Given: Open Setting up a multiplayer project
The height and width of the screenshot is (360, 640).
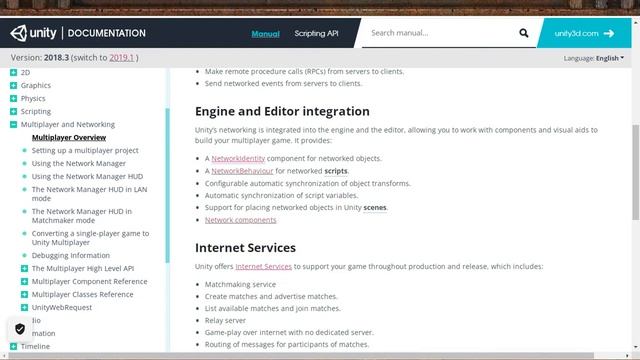Looking at the screenshot, I should (x=85, y=150).
